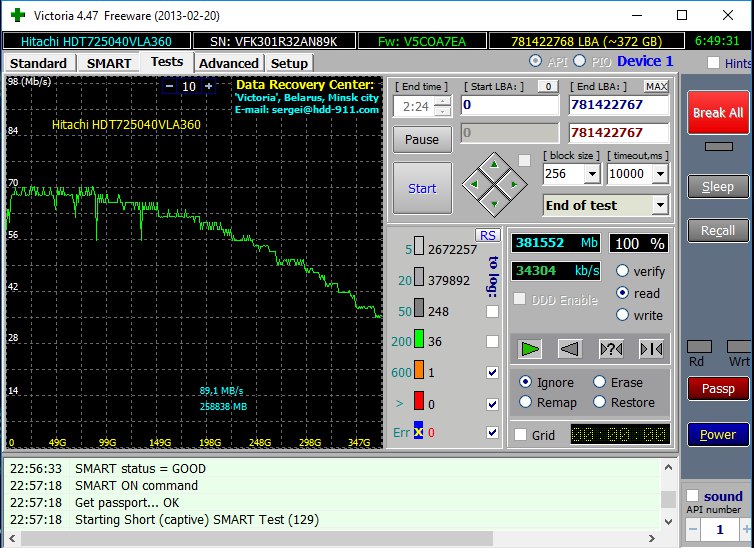Click the 0 button above Start LBA
Image resolution: width=754 pixels, height=548 pixels.
548,87
